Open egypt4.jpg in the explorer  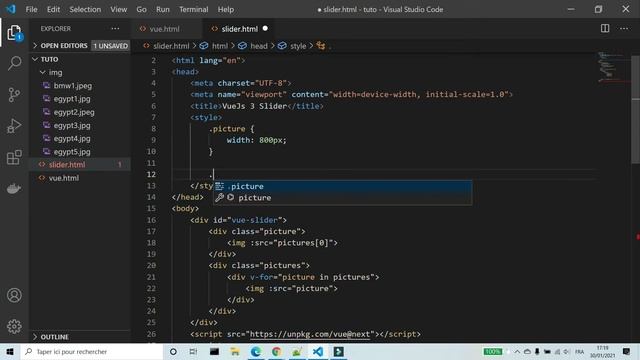[72, 138]
